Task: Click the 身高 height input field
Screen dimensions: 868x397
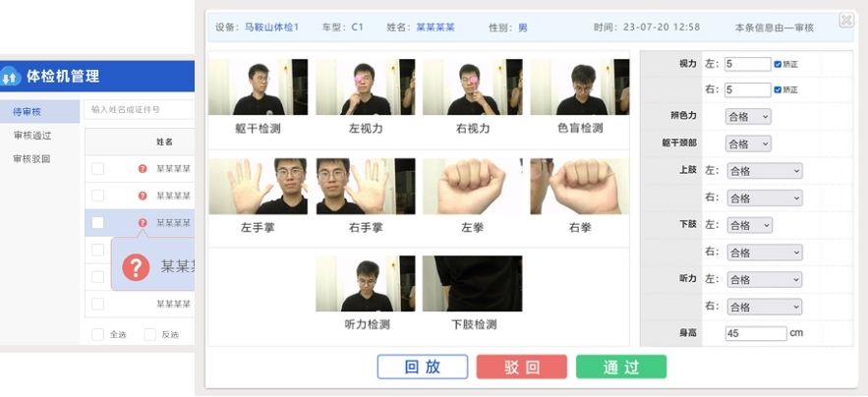Action: click(x=756, y=333)
